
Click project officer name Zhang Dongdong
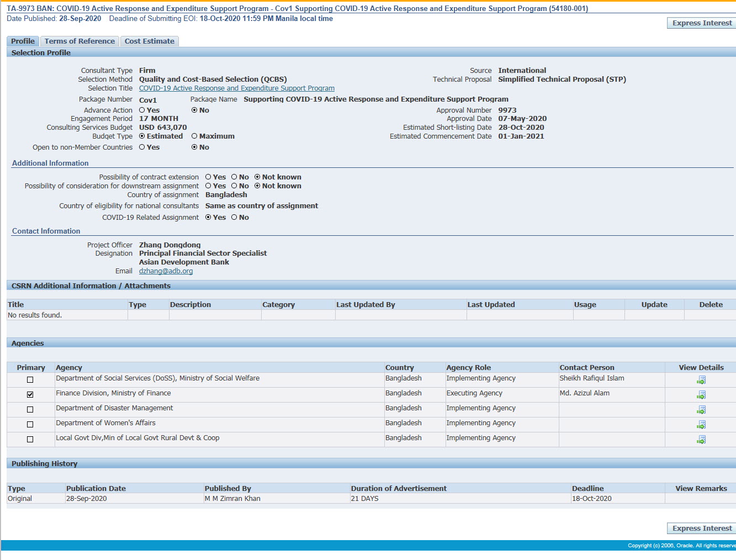point(170,245)
